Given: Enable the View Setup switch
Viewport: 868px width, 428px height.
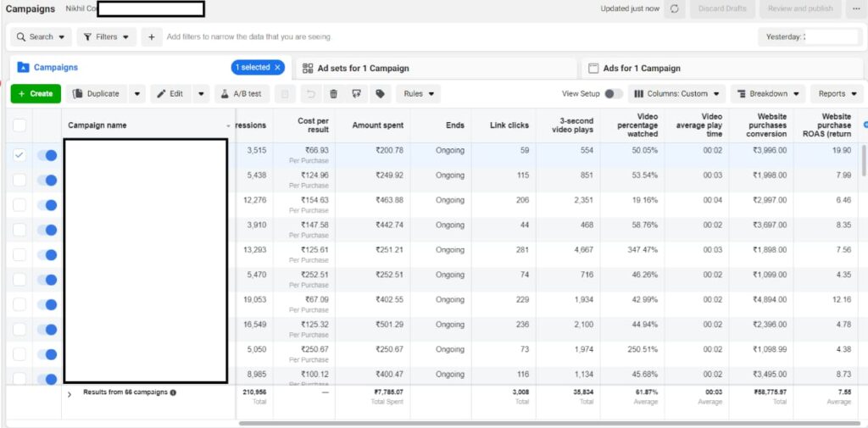Looking at the screenshot, I should (x=614, y=93).
